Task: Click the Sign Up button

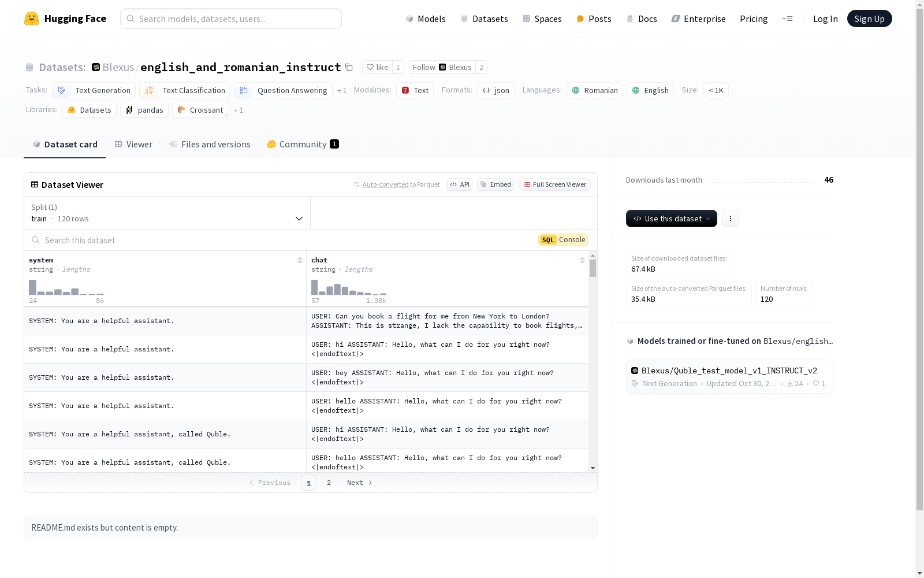Action: click(x=869, y=18)
